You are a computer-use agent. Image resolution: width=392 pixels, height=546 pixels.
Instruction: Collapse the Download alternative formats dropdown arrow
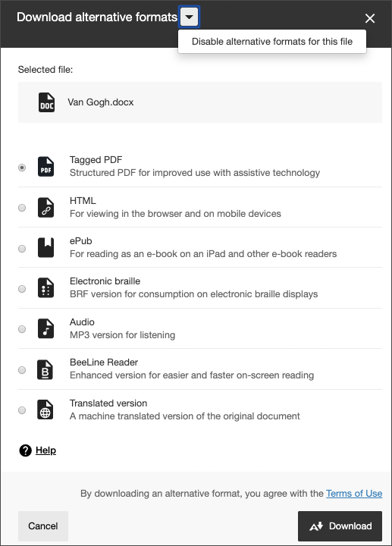(189, 17)
